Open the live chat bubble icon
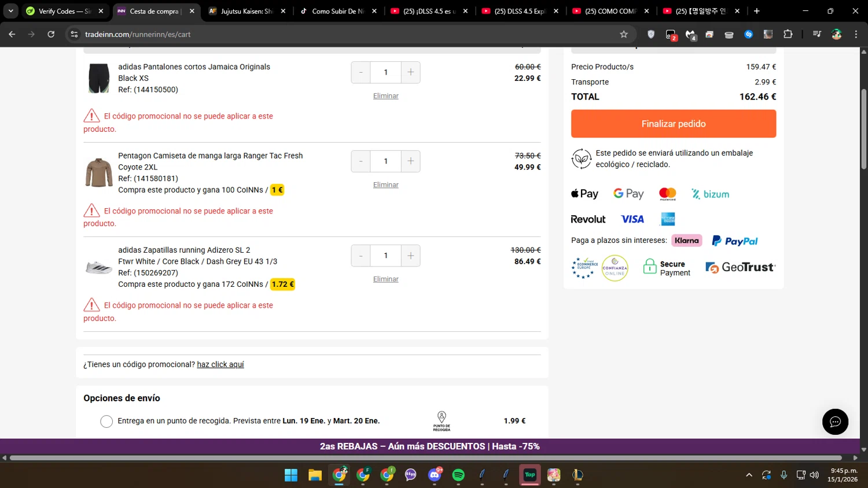Screen dimensions: 868x488 tap(835, 422)
